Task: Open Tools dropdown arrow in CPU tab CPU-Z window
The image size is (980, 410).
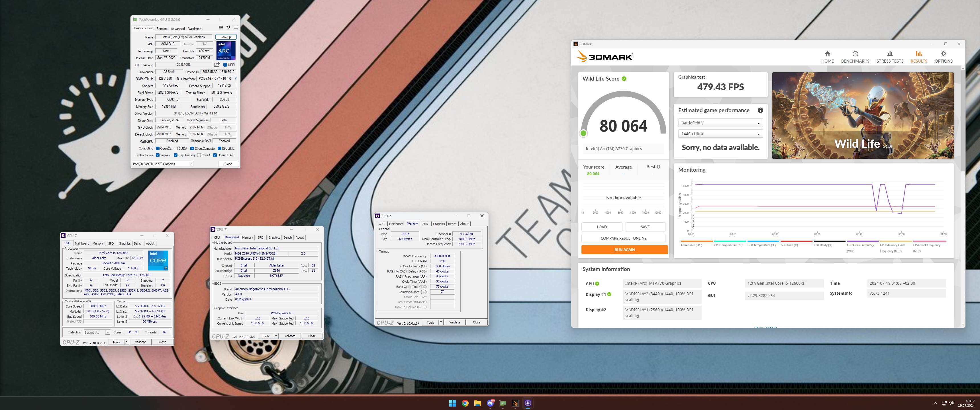Action: [x=127, y=342]
